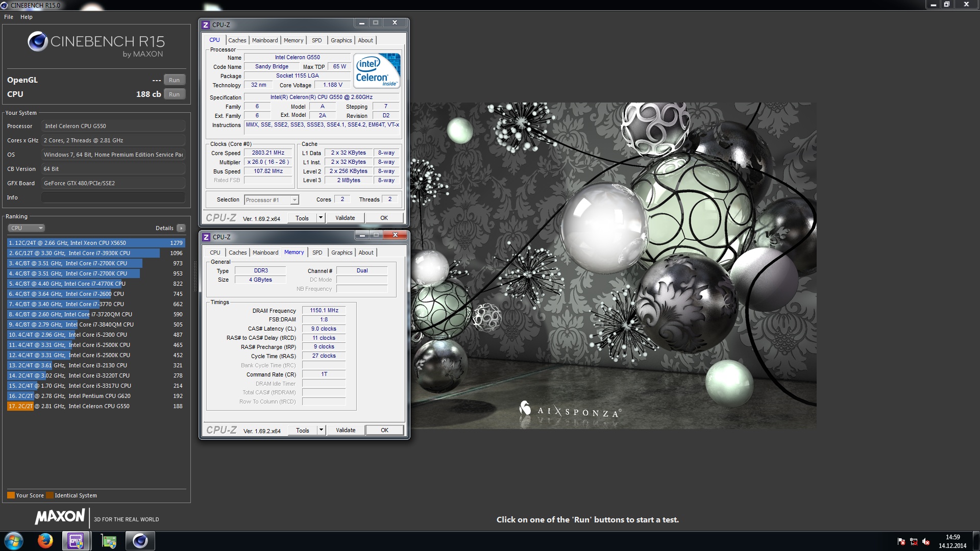Expand Tools dropdown arrow in upper CPU-Z
The image size is (980, 551).
click(x=321, y=218)
